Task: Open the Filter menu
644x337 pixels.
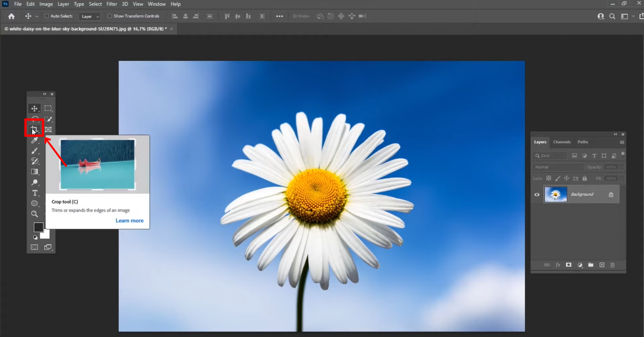Action: click(x=112, y=4)
